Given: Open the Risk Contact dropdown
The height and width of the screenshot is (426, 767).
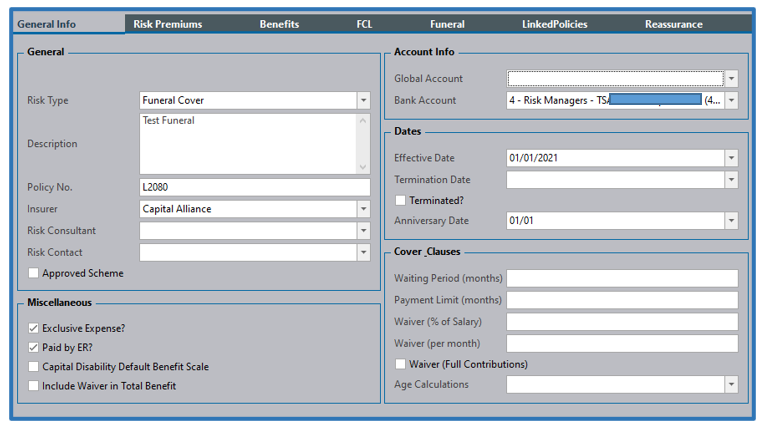Looking at the screenshot, I should coord(363,252).
